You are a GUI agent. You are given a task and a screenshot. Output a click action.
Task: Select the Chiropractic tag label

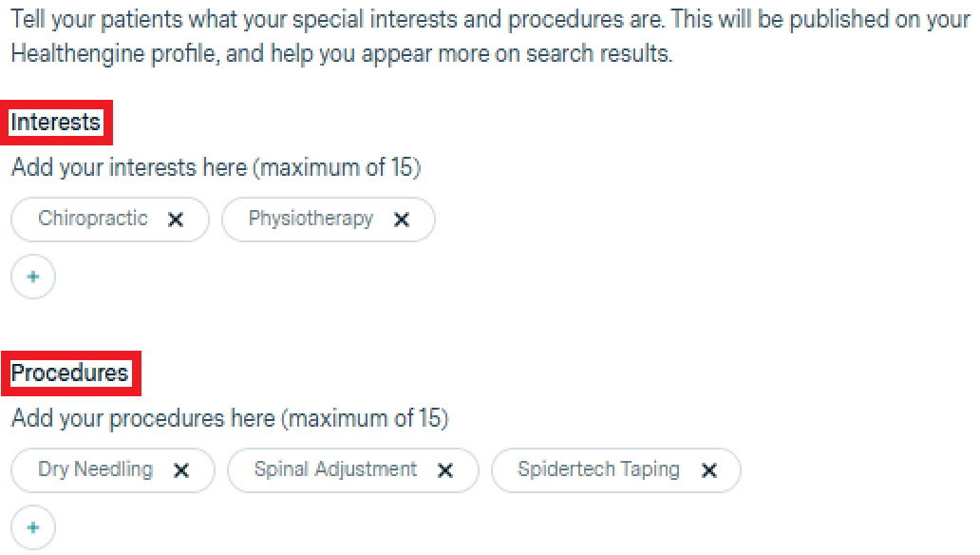click(93, 219)
